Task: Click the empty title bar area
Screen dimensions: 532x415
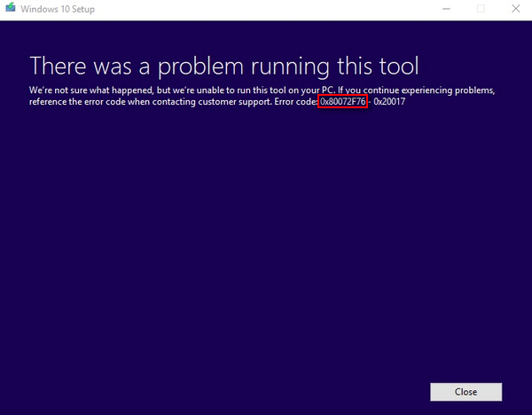Action: tap(266, 9)
